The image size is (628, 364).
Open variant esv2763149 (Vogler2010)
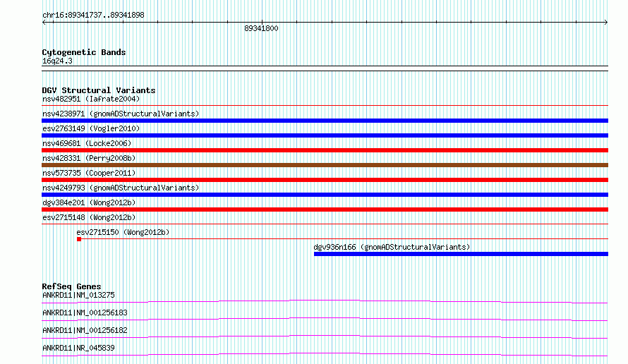click(91, 128)
